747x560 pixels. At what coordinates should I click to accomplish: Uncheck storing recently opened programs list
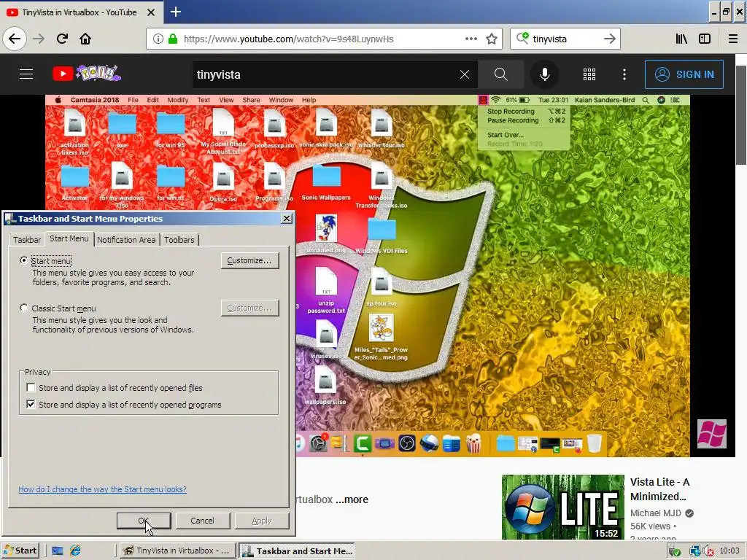[x=31, y=404]
